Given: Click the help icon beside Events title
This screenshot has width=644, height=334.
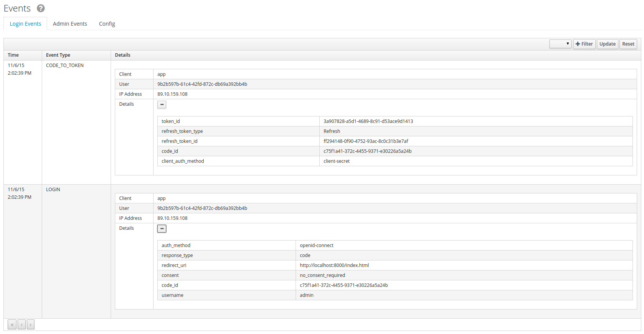Looking at the screenshot, I should point(41,8).
